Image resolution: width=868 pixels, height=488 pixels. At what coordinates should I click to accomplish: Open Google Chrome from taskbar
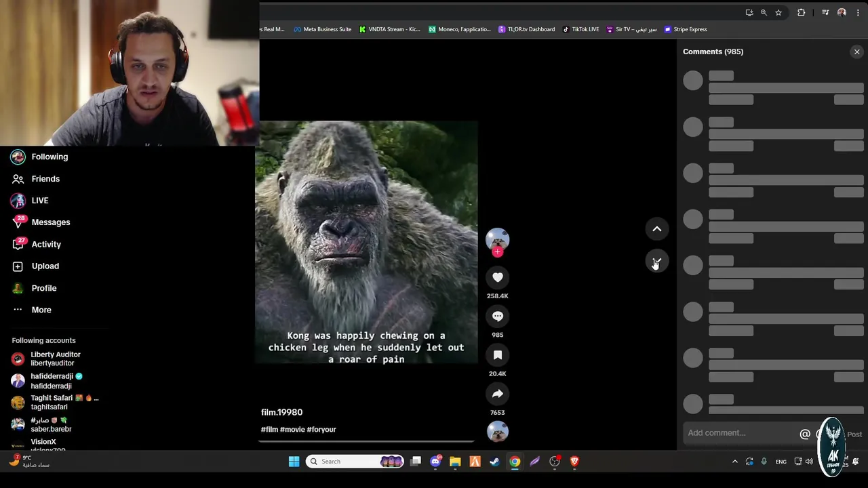(515, 462)
